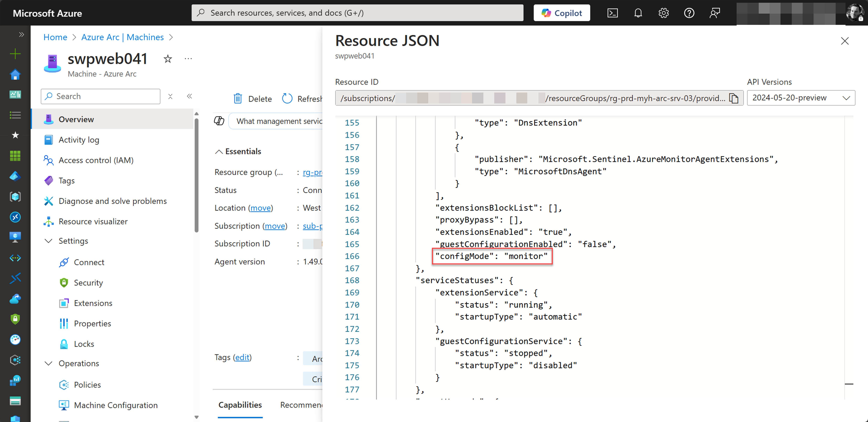The image size is (868, 422).
Task: Select the Home icon in the left dock
Action: point(15,74)
